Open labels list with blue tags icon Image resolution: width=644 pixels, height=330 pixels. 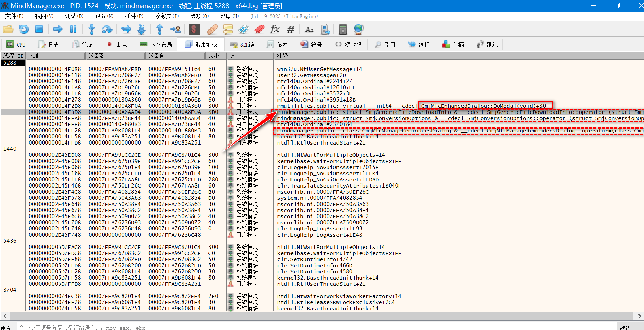pos(244,29)
